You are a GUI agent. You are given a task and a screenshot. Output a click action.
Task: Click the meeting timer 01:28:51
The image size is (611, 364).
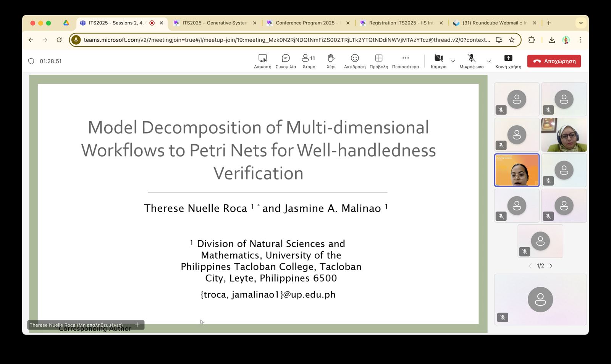51,61
